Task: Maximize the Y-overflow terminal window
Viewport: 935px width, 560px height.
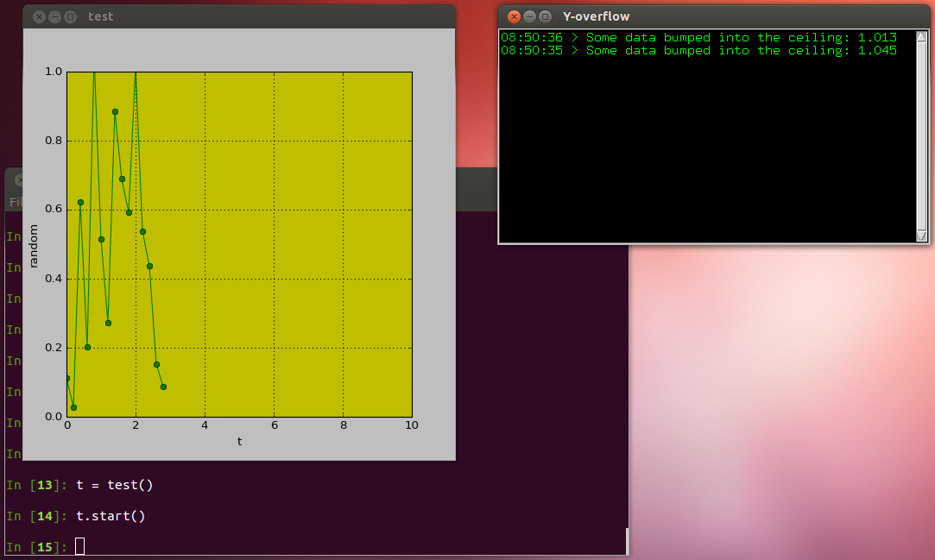Action: [x=543, y=16]
